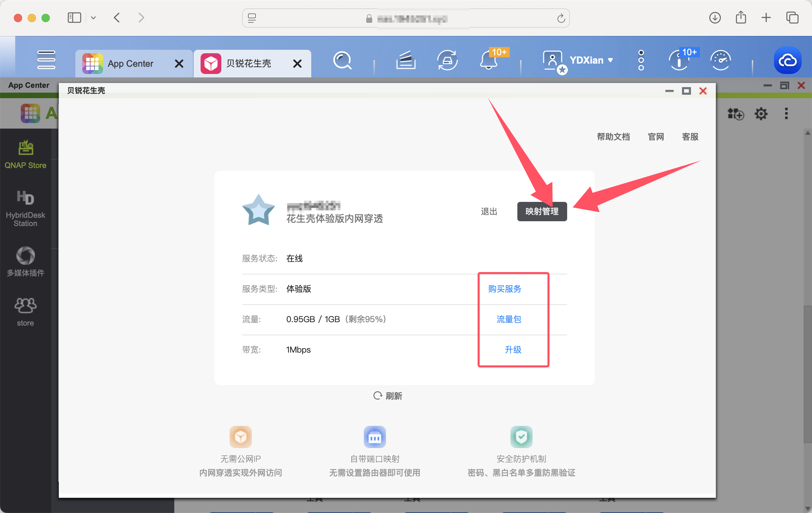The image size is (812, 513).
Task: Open the QTS main menu hamburger icon
Action: pos(46,60)
